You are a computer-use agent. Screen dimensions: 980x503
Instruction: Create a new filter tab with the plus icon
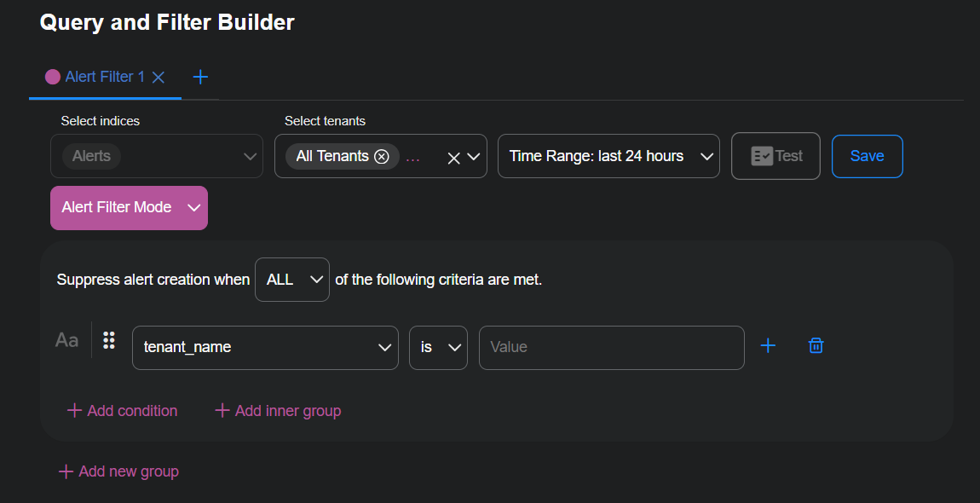(200, 76)
